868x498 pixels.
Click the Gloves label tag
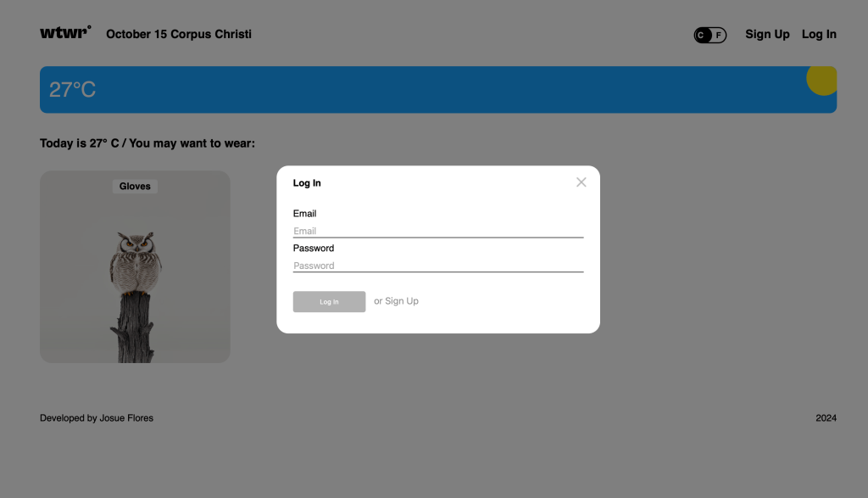[x=135, y=187]
